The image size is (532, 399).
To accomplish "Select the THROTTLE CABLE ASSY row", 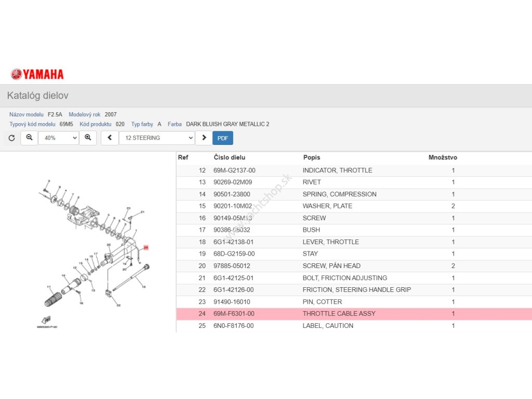I will pyautogui.click(x=339, y=314).
